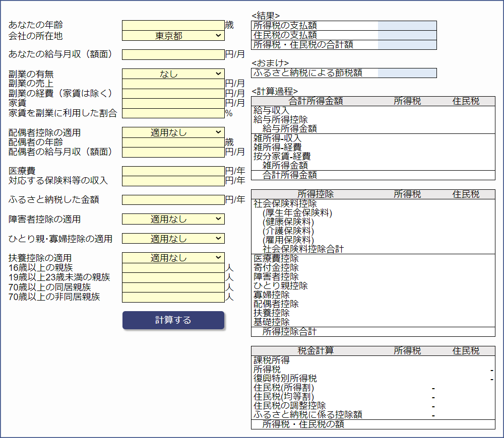The height and width of the screenshot is (438, 504).
Task: Click the 給与所得控除 row label
Action: pos(281,119)
